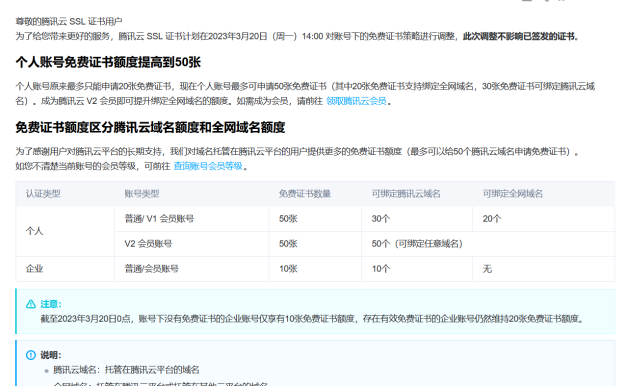Click the greeting line 尊敬的腾讯云 SSL 证书用户

pyautogui.click(x=69, y=22)
